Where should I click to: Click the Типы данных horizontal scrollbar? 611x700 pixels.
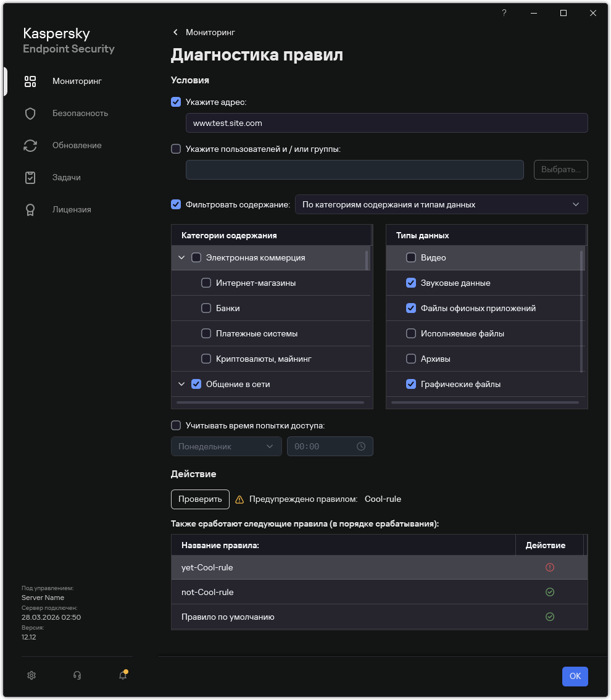pyautogui.click(x=485, y=402)
